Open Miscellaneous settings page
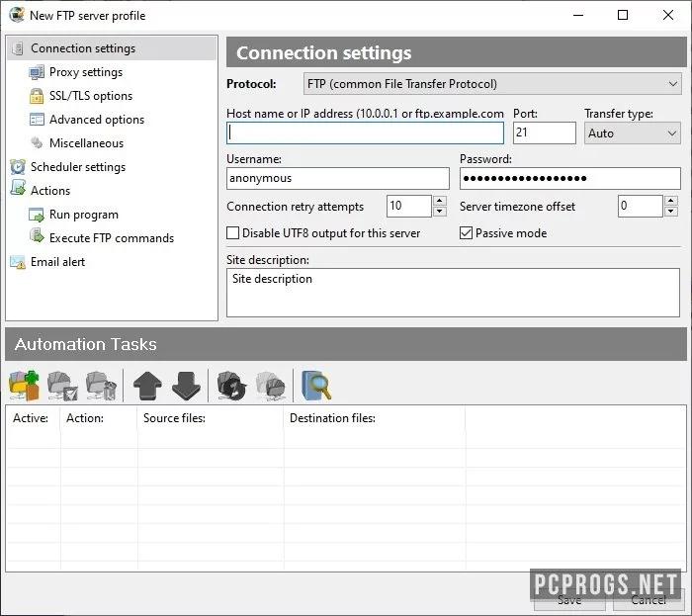 (87, 143)
